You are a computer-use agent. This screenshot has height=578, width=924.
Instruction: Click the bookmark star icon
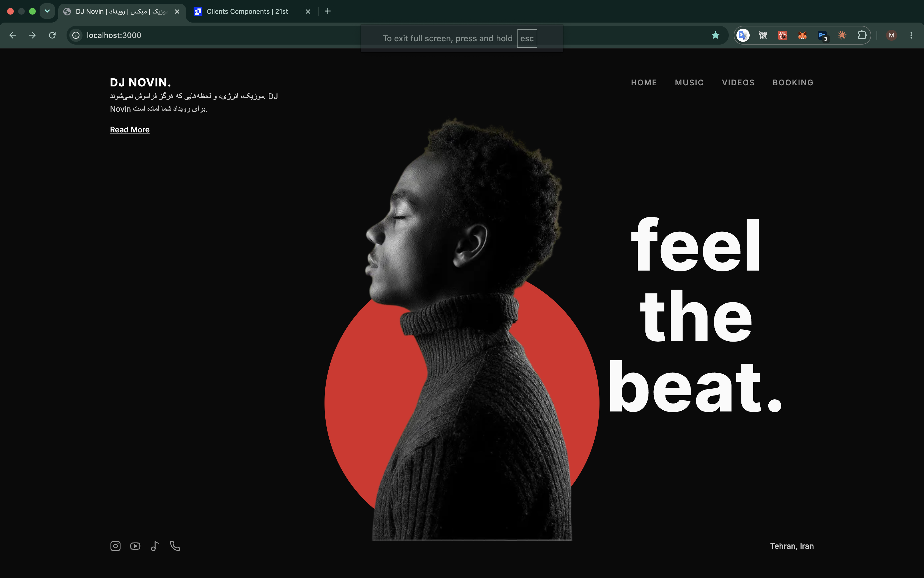[x=716, y=35]
